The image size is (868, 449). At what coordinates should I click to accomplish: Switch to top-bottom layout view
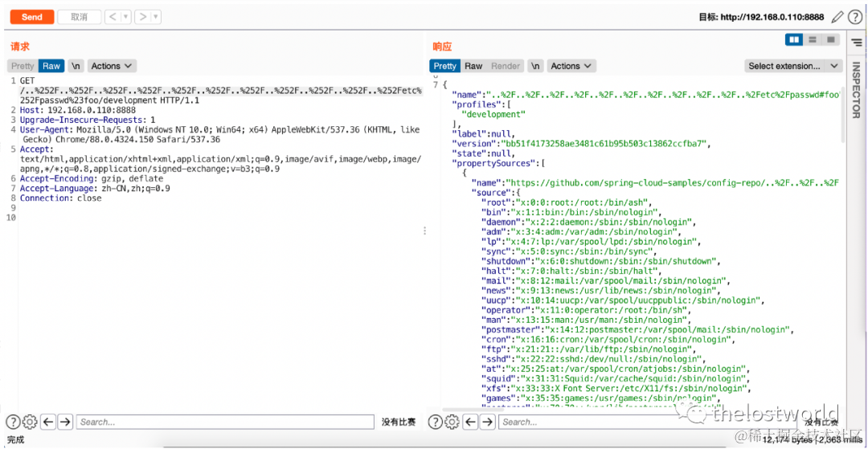tap(813, 40)
